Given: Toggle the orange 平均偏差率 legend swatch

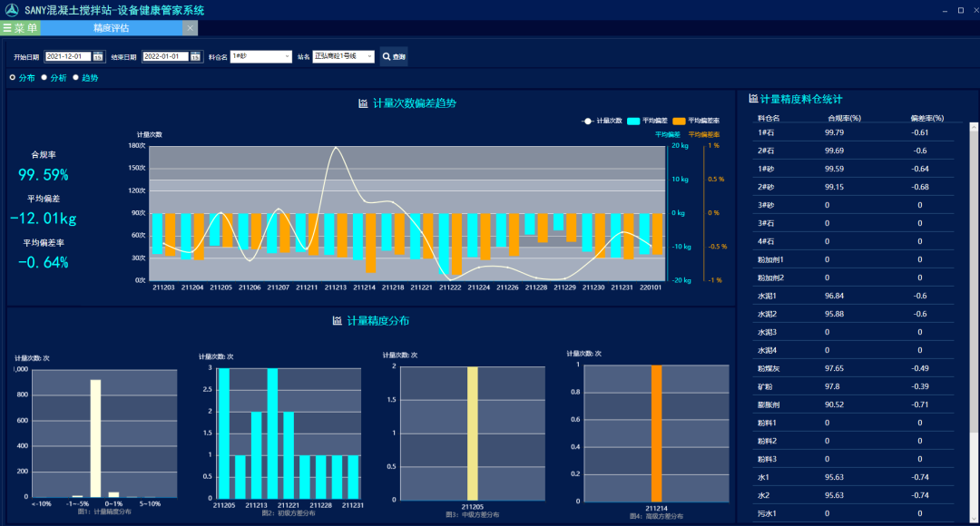Looking at the screenshot, I should [x=679, y=121].
